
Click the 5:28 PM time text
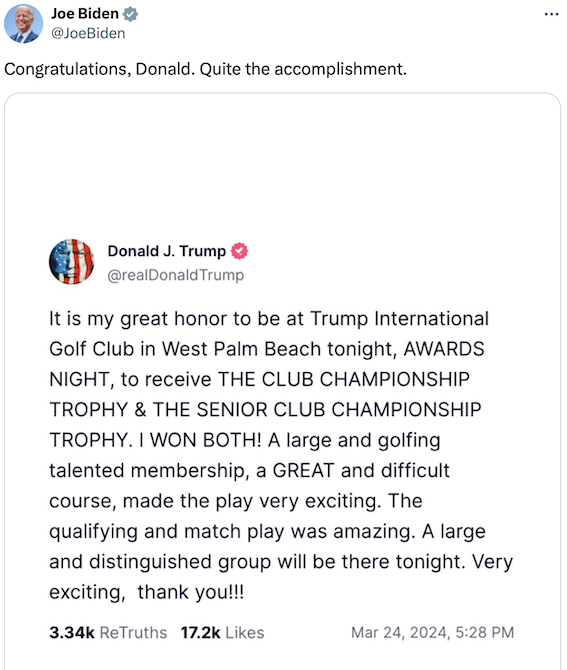[x=485, y=632]
